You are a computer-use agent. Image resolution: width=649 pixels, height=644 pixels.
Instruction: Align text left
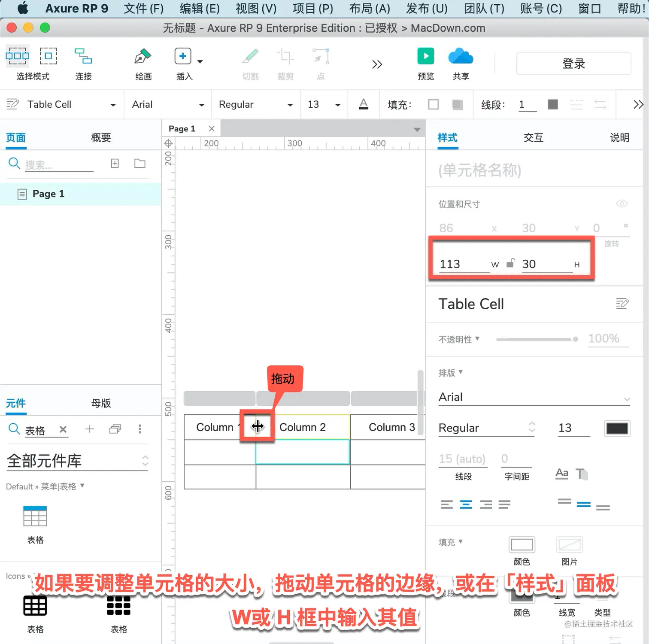pyautogui.click(x=447, y=504)
